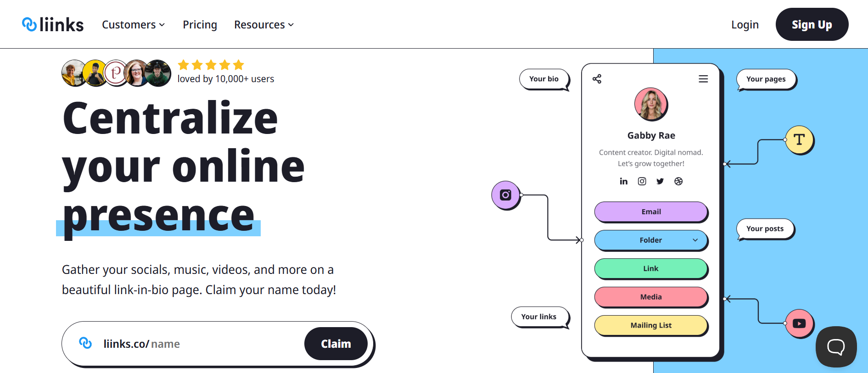Viewport: 868px width, 373px height.
Task: Expand the Folder dropdown chevron
Action: click(695, 240)
